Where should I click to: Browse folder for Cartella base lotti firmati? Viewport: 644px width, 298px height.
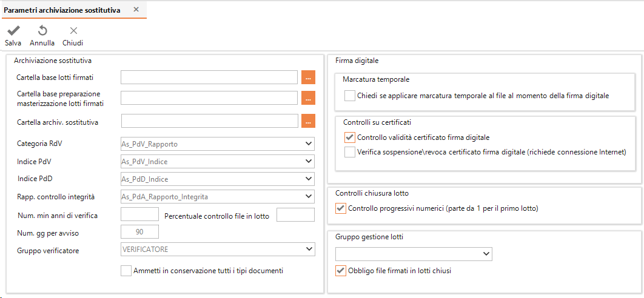(x=309, y=77)
